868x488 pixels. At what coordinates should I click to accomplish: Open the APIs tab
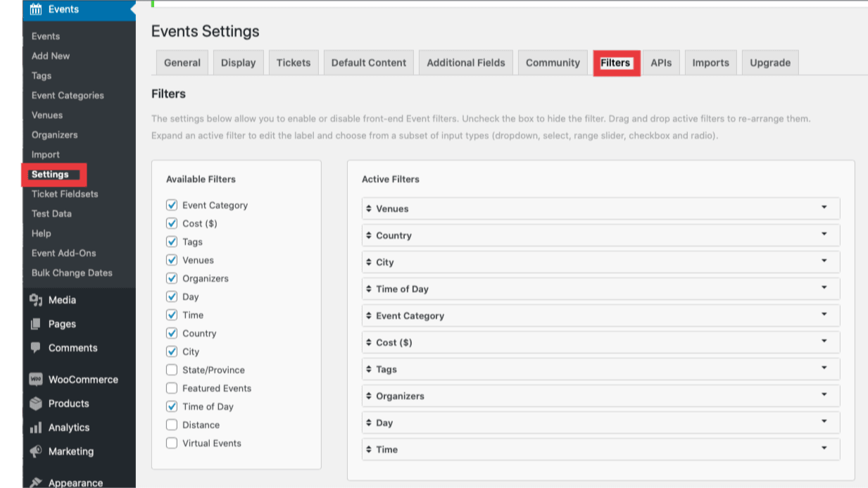pyautogui.click(x=661, y=63)
